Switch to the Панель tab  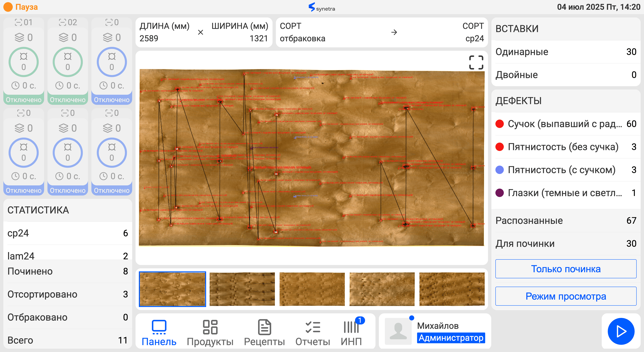pyautogui.click(x=159, y=333)
